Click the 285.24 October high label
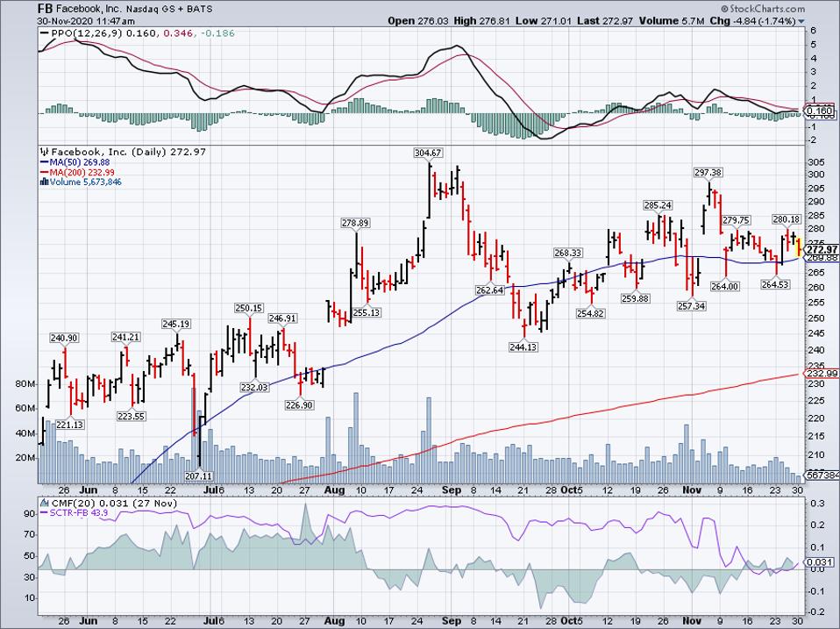 (658, 205)
